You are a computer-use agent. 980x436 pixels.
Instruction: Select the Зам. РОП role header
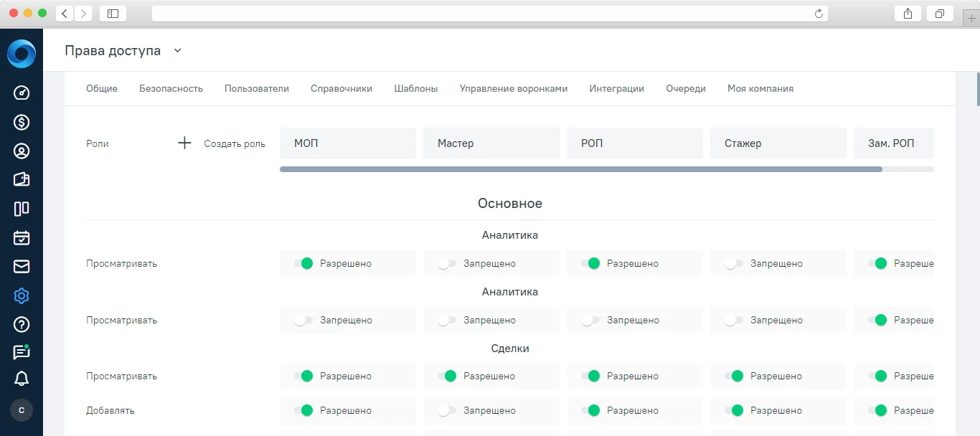tap(894, 143)
